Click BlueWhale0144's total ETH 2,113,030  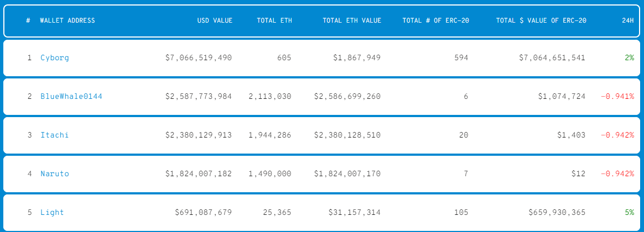tap(270, 97)
